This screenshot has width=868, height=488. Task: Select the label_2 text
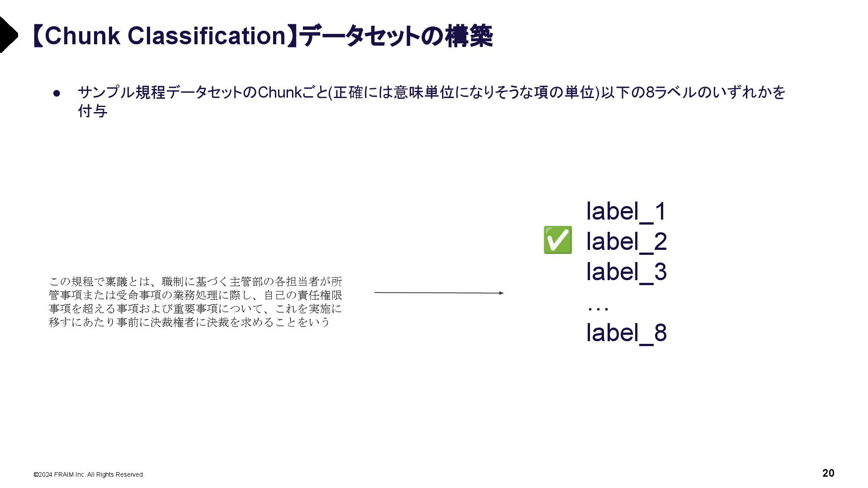coord(627,241)
